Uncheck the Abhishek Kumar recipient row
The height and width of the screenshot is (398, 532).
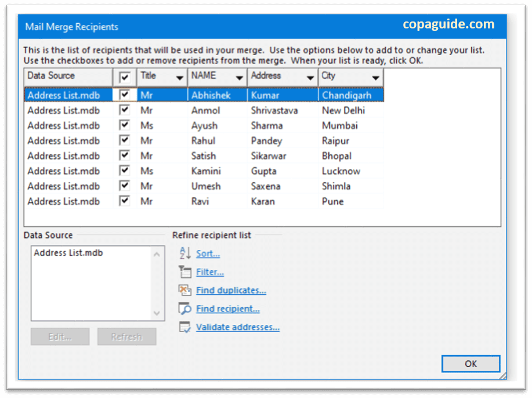pyautogui.click(x=124, y=95)
